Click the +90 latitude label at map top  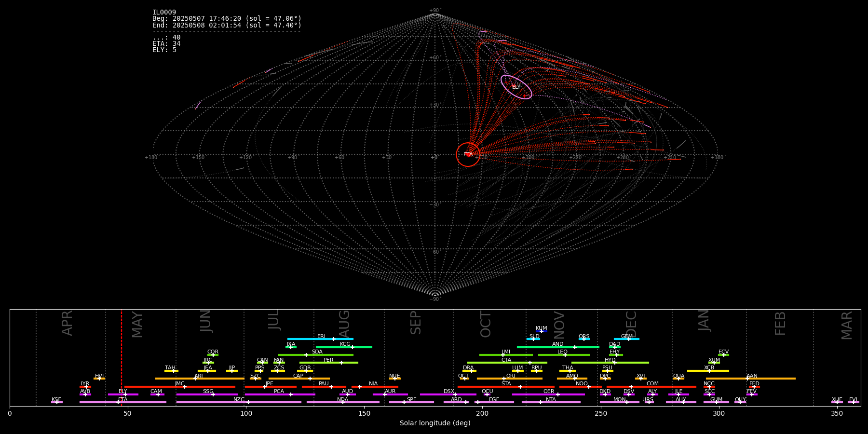[434, 10]
